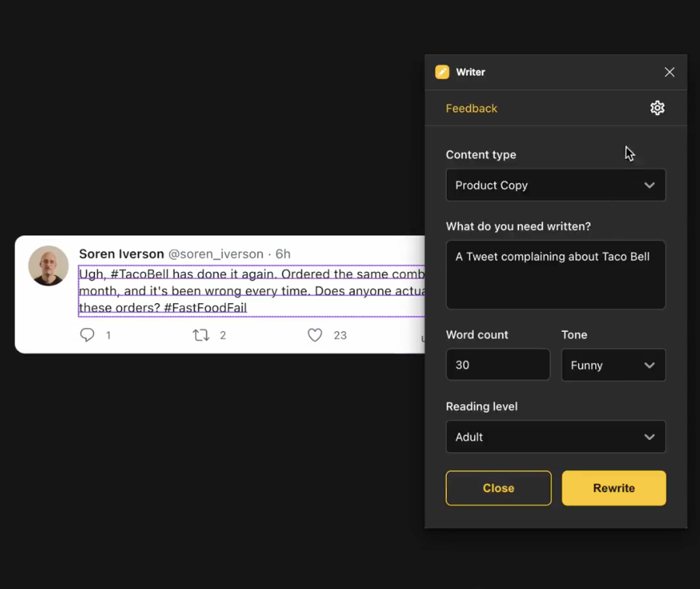
Task: Click the retweet arrows icon on the tweet
Action: [201, 335]
